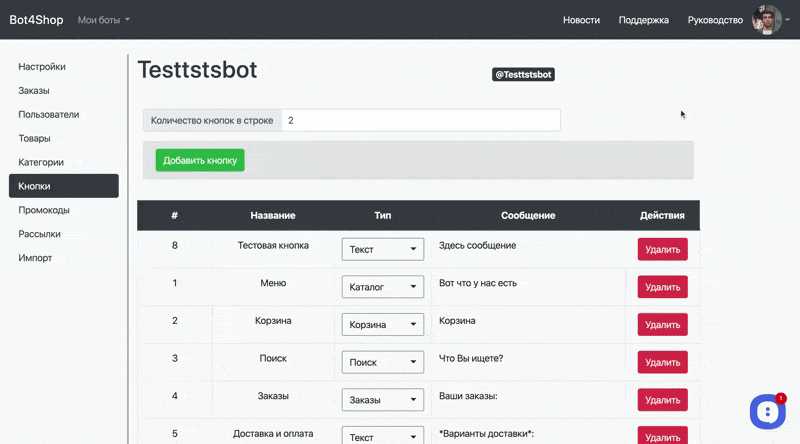Open Новости in top navigation
The image size is (800, 444).
581,20
